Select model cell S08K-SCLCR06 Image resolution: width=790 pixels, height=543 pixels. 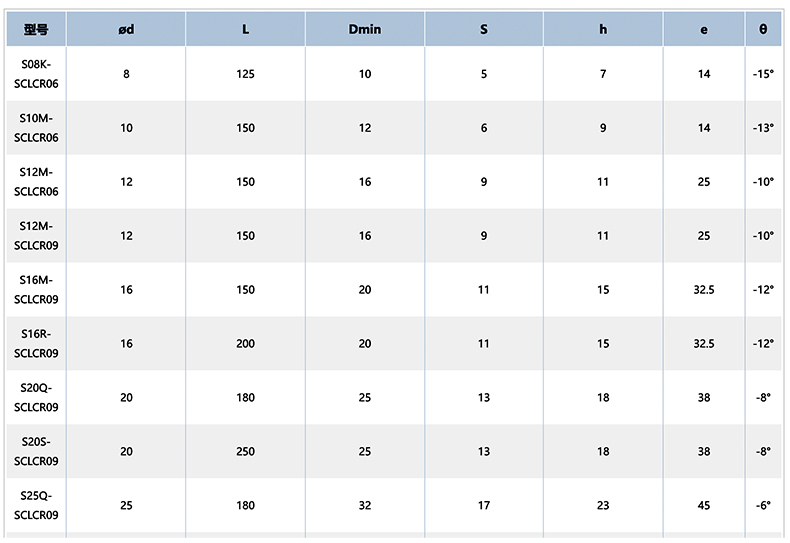[x=36, y=74]
